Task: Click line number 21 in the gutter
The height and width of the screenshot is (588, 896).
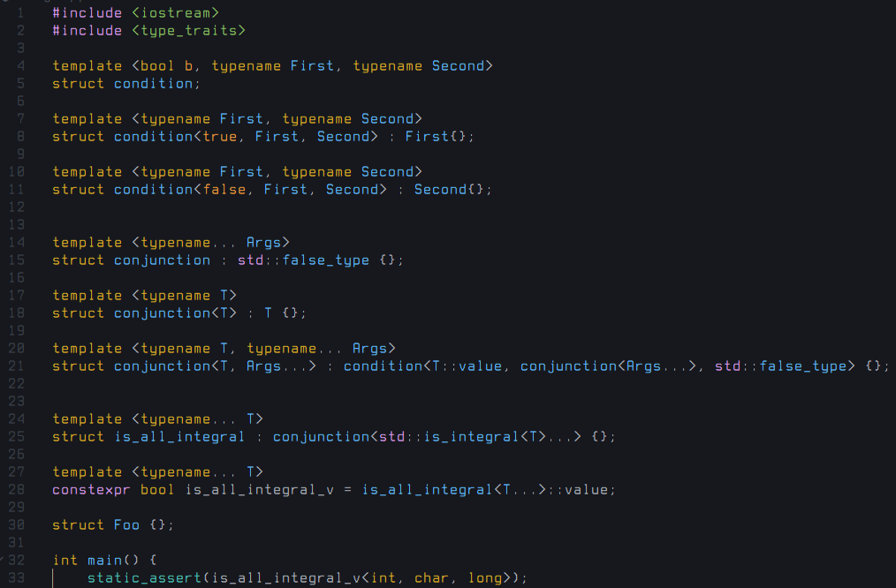Action: [x=19, y=366]
